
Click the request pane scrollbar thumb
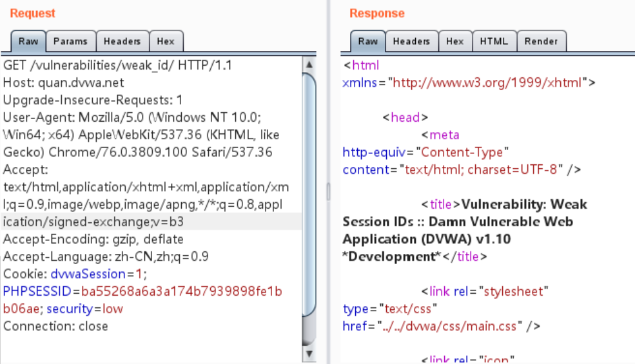tap(309, 195)
